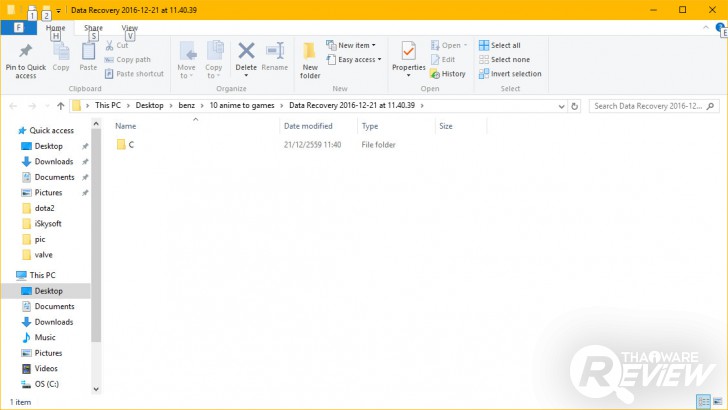Open pinned Downloads under Quick access
This screenshot has width=728, height=410.
pyautogui.click(x=47, y=162)
